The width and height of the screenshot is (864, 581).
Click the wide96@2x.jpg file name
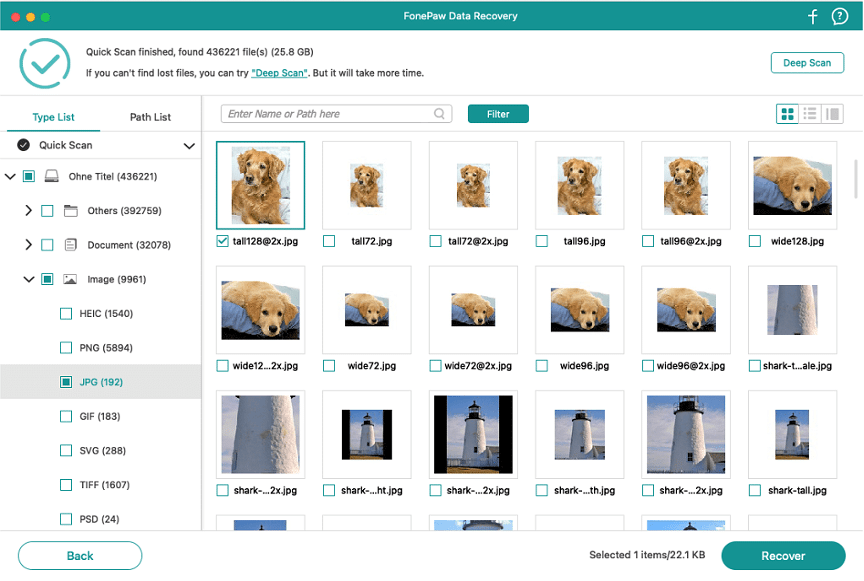(690, 365)
